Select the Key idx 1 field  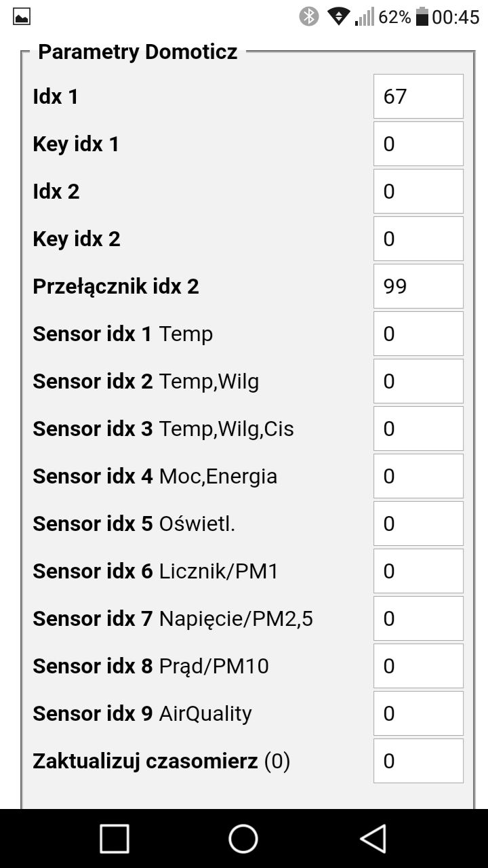tap(418, 144)
